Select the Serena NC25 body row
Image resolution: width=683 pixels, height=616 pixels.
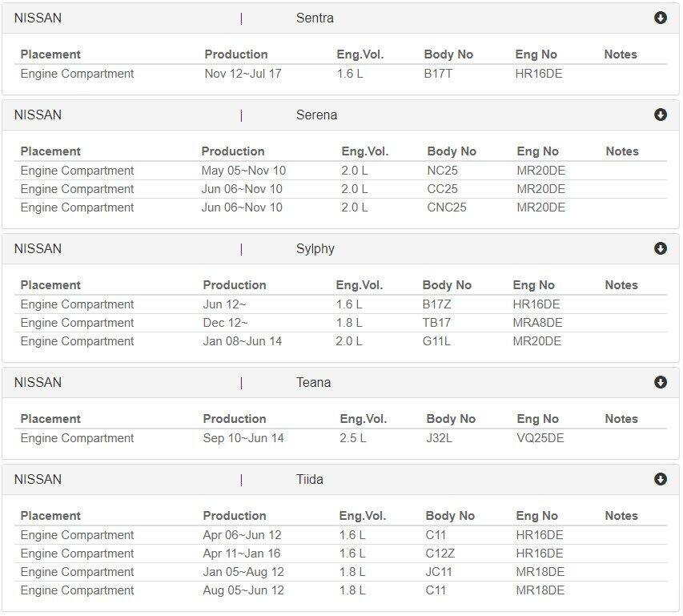coord(340,171)
